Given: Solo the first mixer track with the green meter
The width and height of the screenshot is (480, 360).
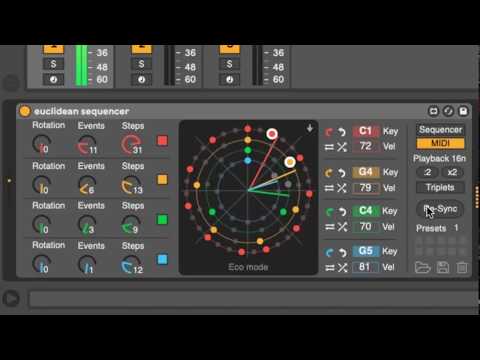Looking at the screenshot, I should click(53, 64).
